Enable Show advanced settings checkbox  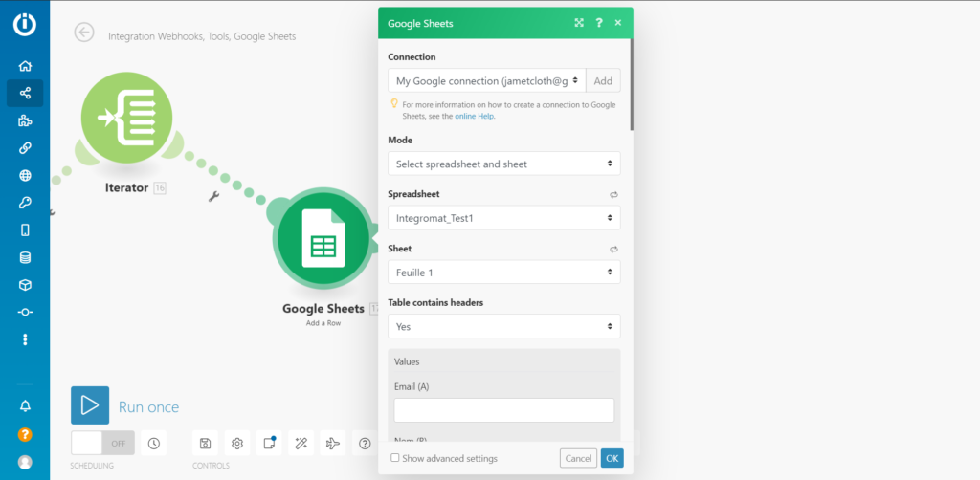[395, 457]
